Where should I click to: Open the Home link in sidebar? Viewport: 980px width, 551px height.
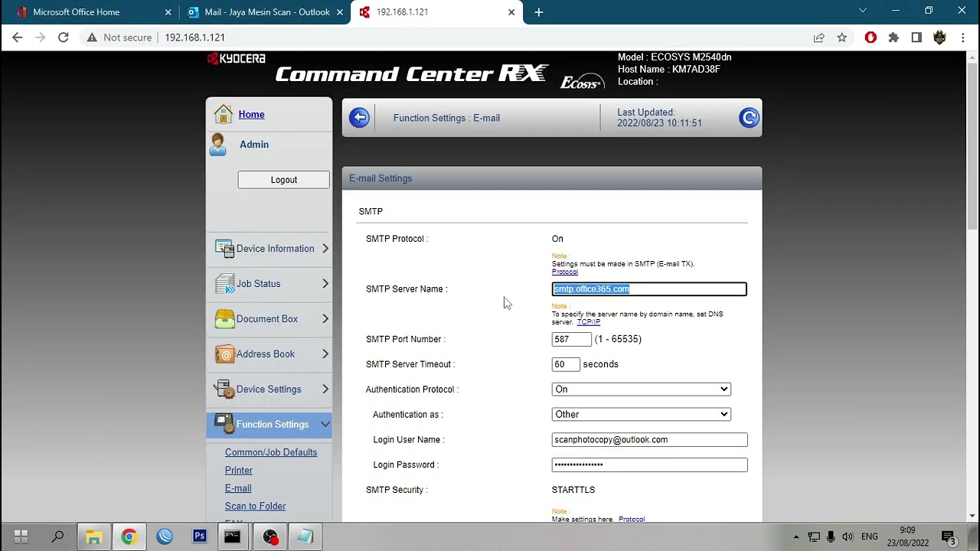point(251,115)
